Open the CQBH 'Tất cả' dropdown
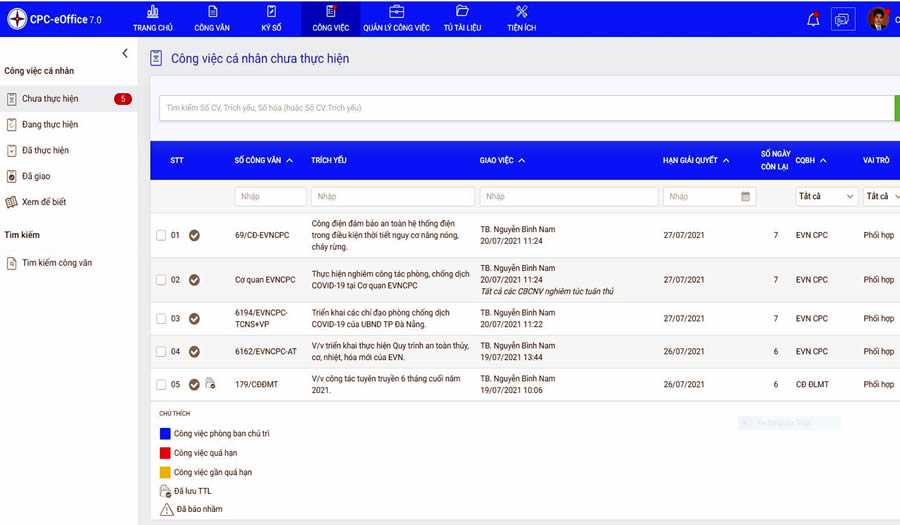The width and height of the screenshot is (900, 525). tap(825, 197)
